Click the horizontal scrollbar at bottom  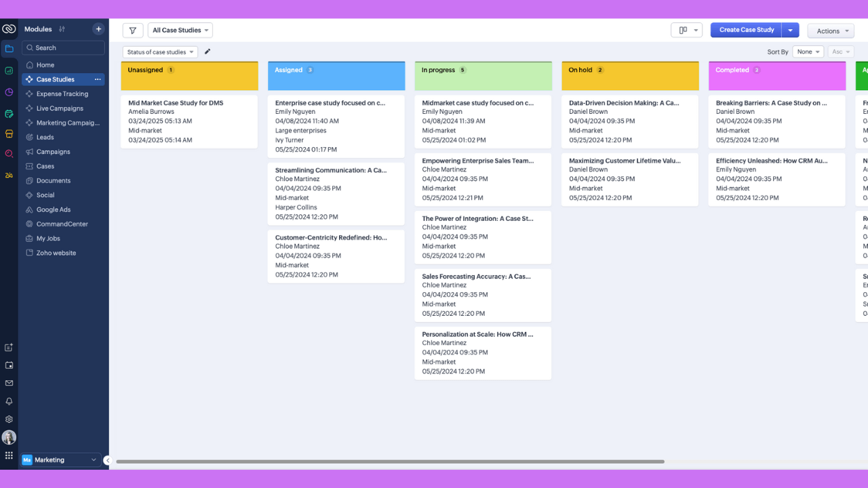click(390, 462)
